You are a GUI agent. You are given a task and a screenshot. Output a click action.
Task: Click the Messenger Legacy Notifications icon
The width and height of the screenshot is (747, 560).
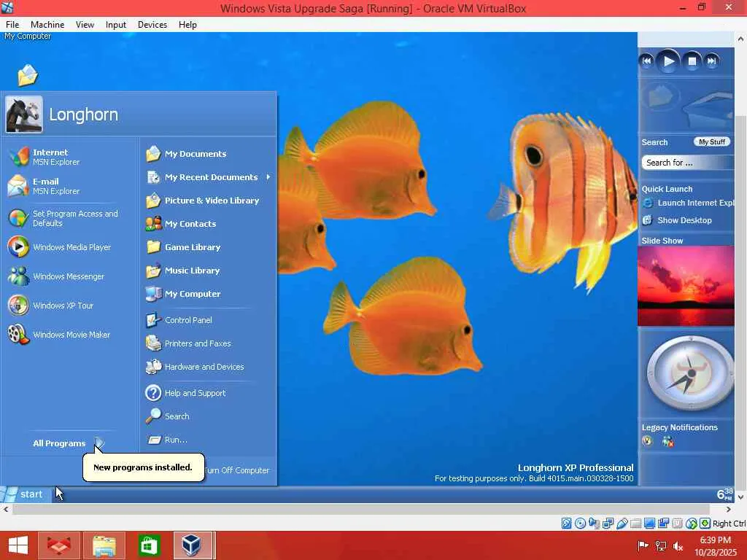coord(668,441)
